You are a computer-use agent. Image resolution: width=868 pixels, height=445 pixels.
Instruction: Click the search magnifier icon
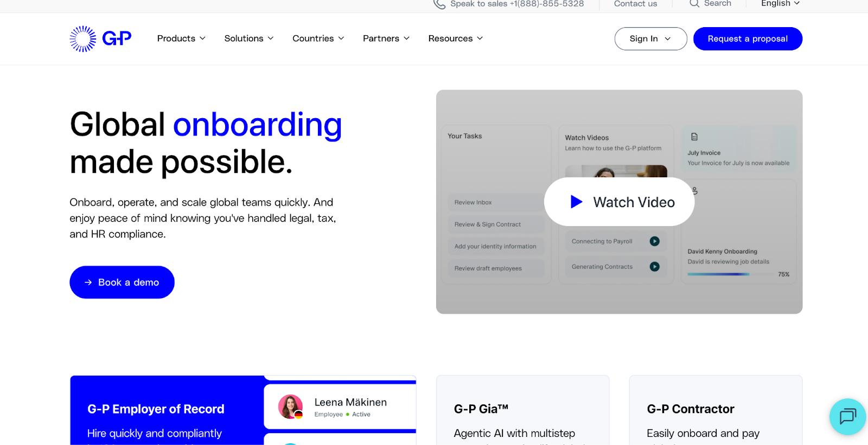point(694,4)
